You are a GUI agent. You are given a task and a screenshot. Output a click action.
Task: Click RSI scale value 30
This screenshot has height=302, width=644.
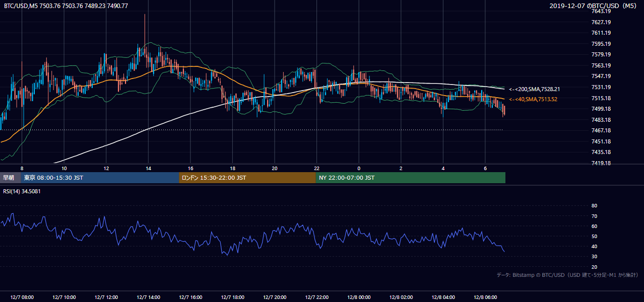[594, 257]
